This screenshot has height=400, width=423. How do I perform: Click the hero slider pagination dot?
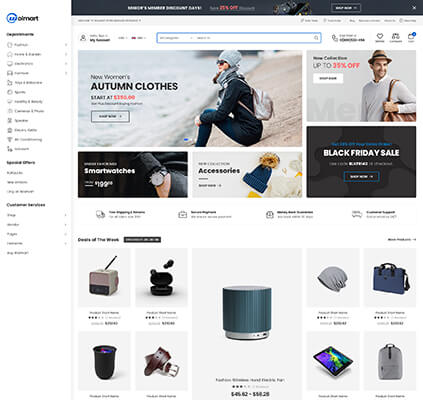pyautogui.click(x=186, y=140)
